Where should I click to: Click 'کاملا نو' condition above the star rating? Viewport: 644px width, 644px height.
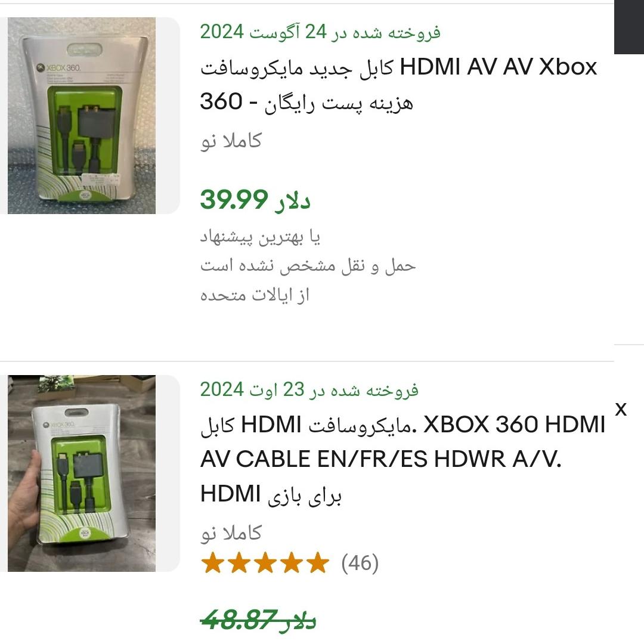[231, 533]
